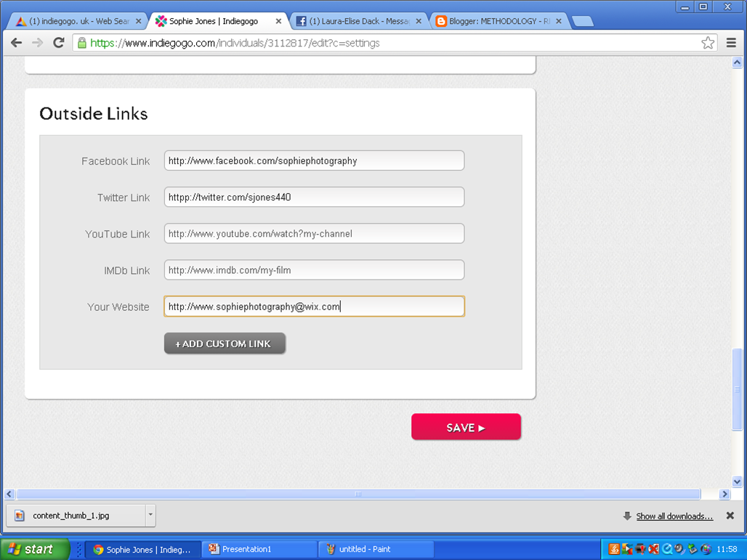
Task: Click the vertical scrollbar thumb
Action: (737, 389)
